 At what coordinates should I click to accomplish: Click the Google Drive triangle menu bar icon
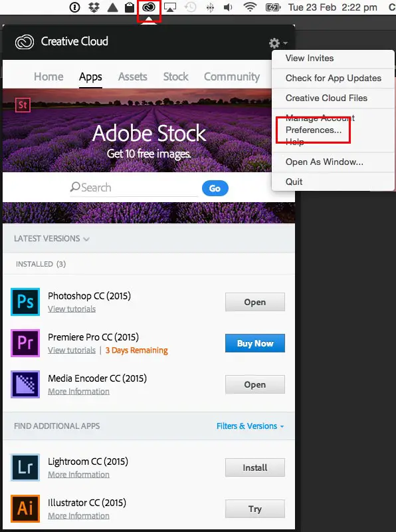pyautogui.click(x=112, y=7)
